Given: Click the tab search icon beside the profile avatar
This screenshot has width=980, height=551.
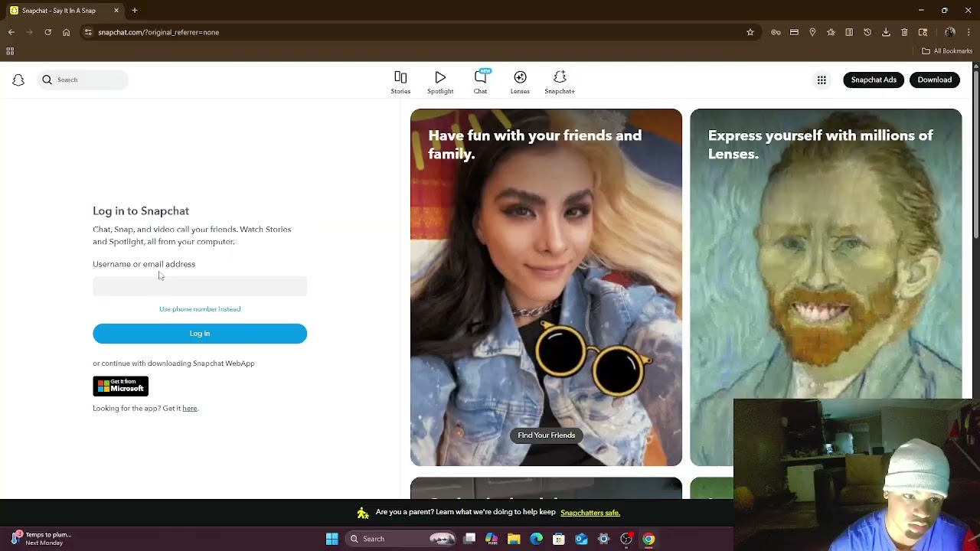Looking at the screenshot, I should (x=923, y=32).
